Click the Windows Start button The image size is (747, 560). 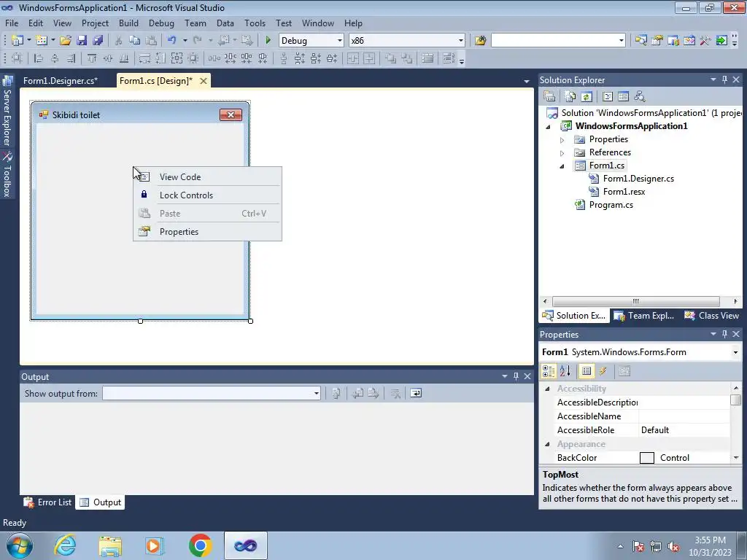coord(20,545)
